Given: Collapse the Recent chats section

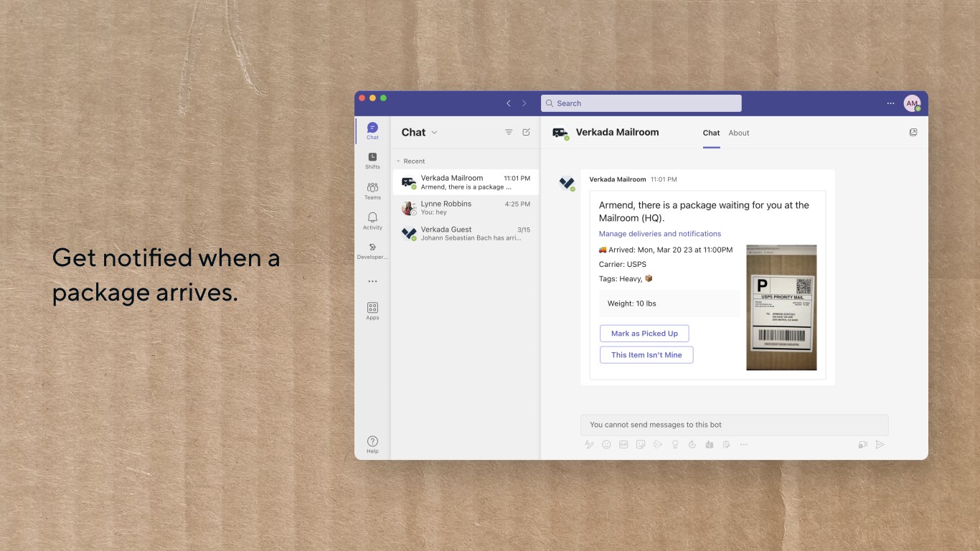Looking at the screenshot, I should [410, 161].
